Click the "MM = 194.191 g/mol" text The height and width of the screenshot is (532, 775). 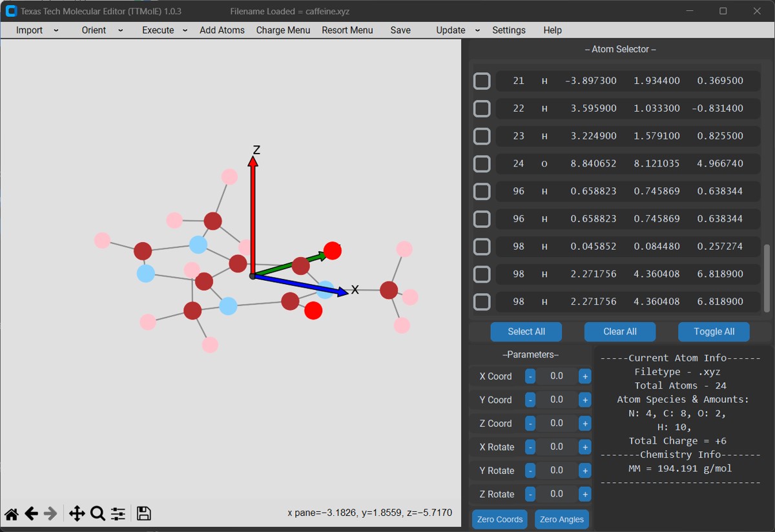click(x=680, y=469)
